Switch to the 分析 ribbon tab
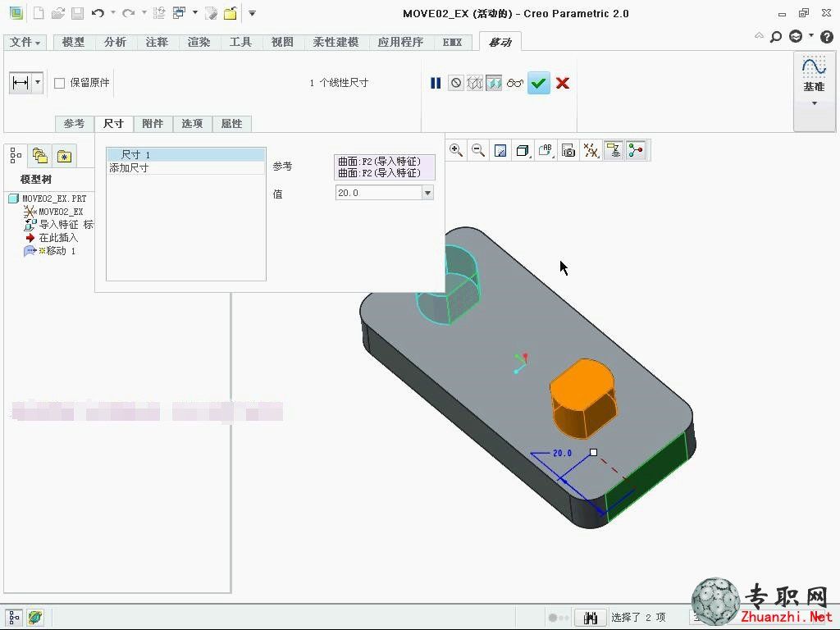The width and height of the screenshot is (840, 630). point(115,42)
